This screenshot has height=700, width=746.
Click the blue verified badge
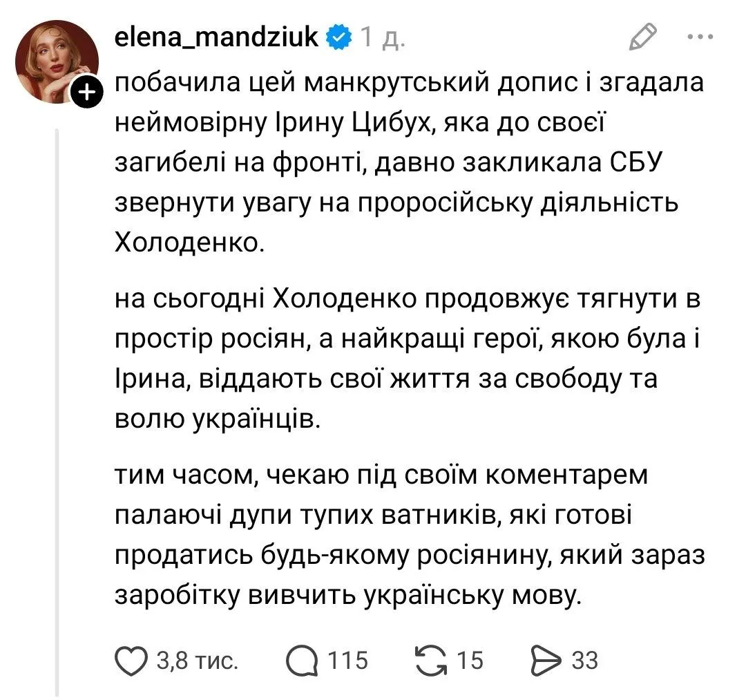338,37
